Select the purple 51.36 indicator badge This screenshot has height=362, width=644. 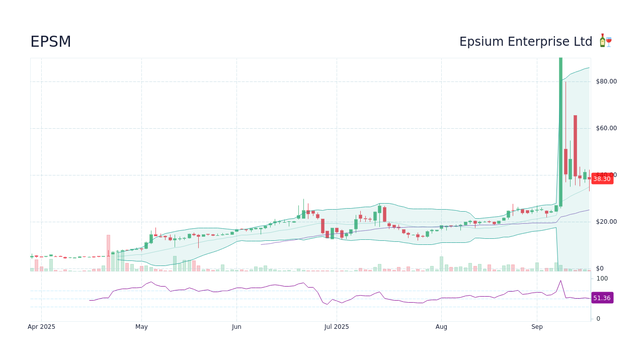[602, 298]
